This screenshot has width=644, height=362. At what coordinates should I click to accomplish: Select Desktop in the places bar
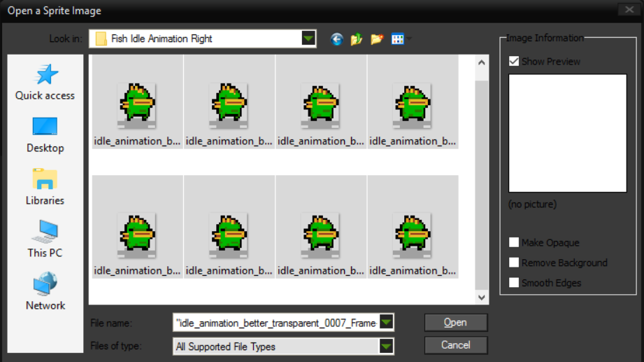pyautogui.click(x=45, y=135)
